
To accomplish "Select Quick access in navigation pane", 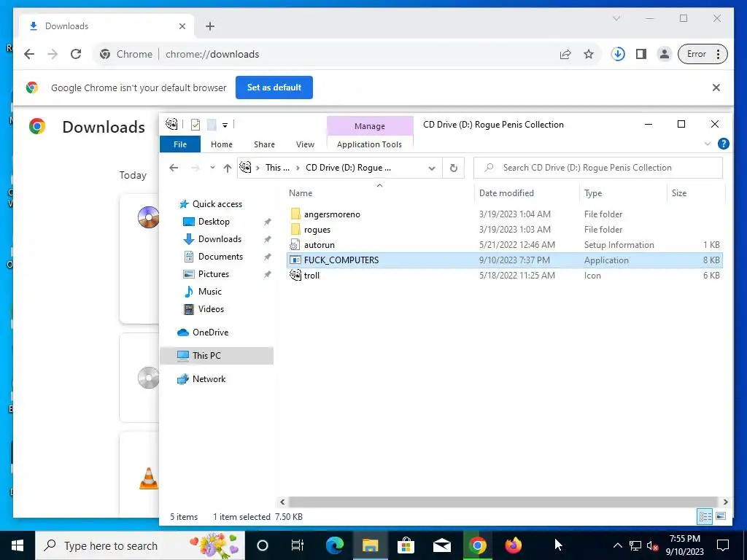I will tap(217, 204).
